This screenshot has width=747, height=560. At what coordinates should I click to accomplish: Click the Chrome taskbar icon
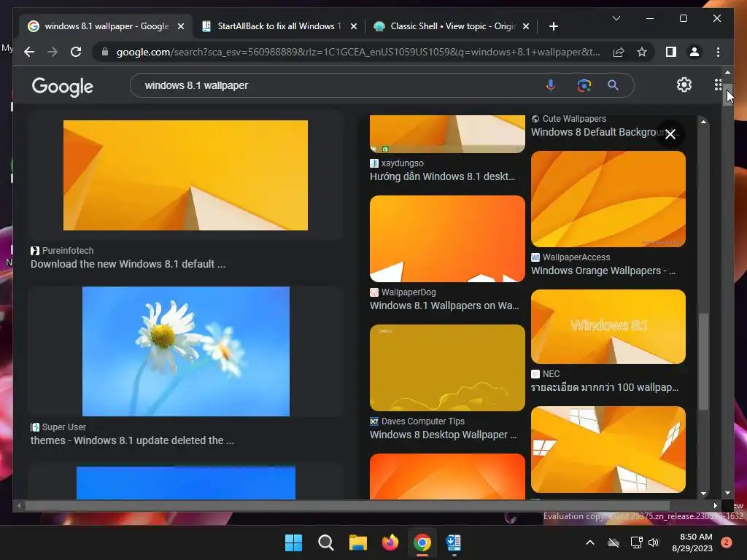point(422,542)
